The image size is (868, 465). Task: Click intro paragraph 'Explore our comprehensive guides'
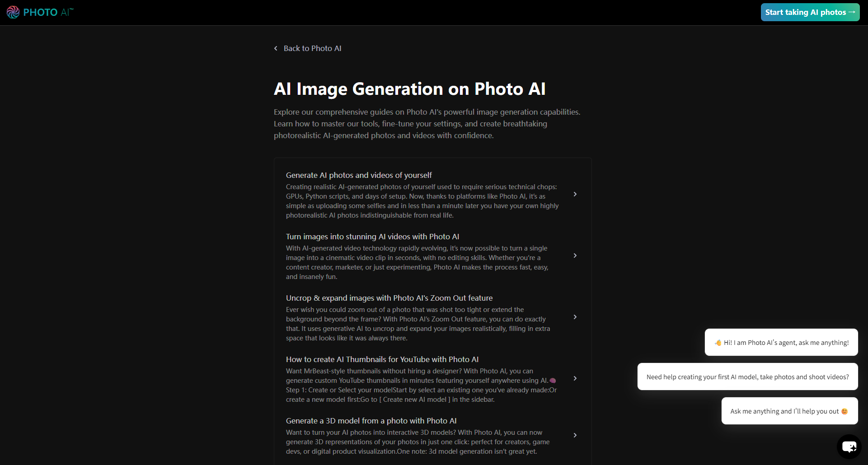click(x=427, y=124)
